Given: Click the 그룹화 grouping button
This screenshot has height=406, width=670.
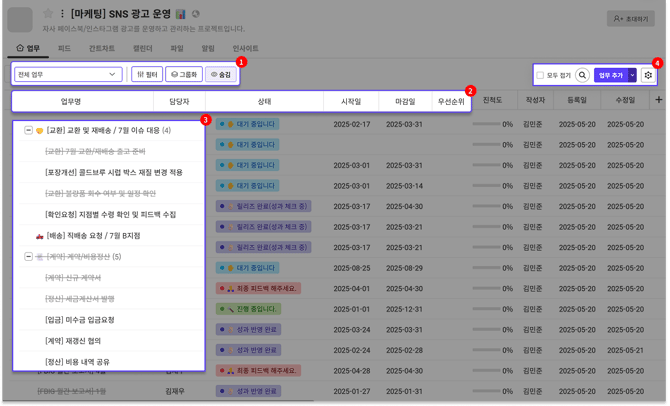Looking at the screenshot, I should [183, 74].
